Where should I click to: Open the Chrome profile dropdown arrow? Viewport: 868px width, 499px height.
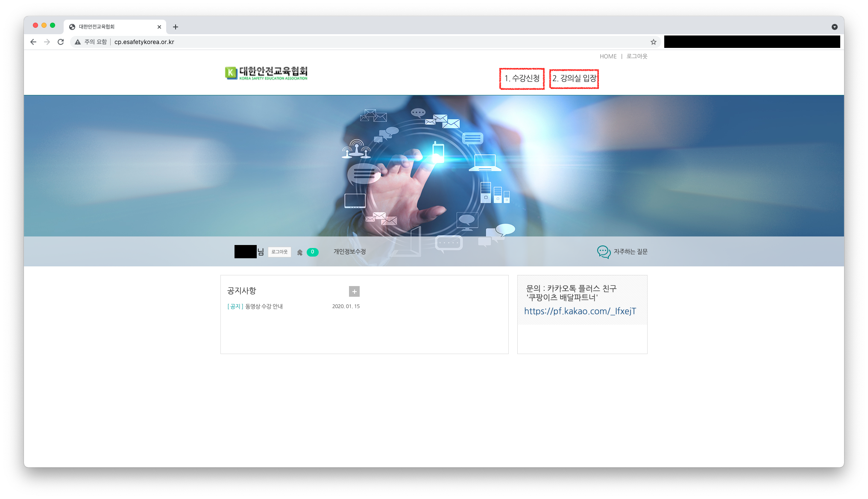pyautogui.click(x=834, y=27)
